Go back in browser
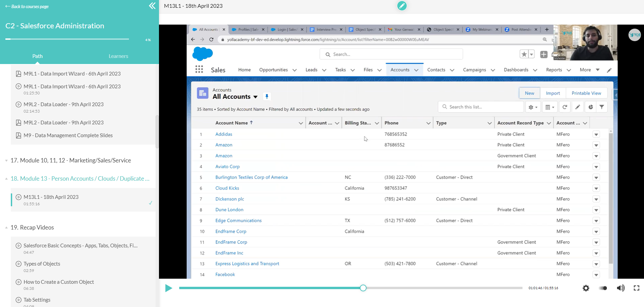 (193, 39)
